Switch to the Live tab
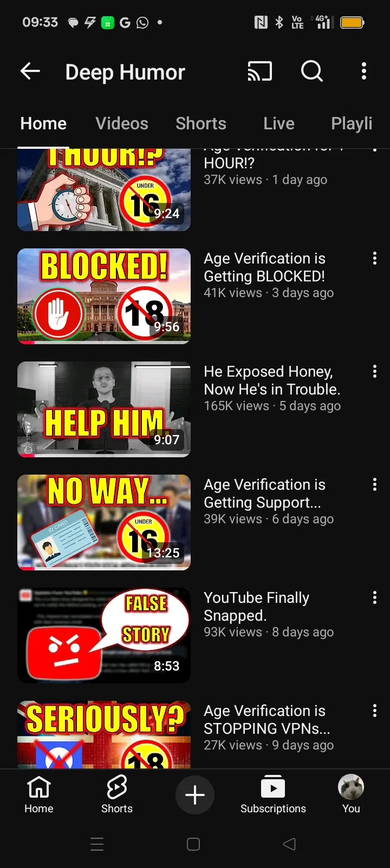Viewport: 390px width, 868px height. [279, 123]
